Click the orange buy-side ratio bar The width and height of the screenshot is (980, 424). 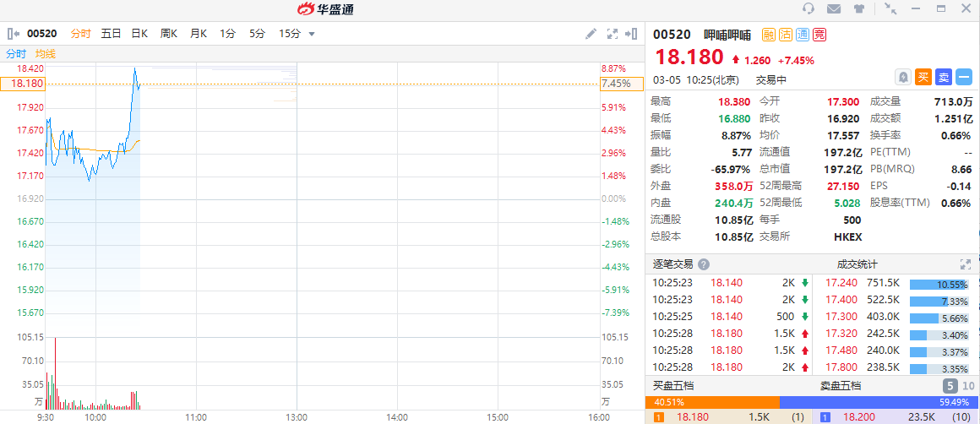pos(712,402)
